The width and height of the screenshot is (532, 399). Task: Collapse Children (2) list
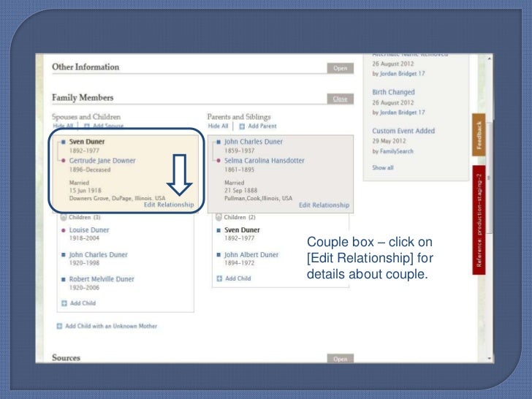click(x=218, y=217)
